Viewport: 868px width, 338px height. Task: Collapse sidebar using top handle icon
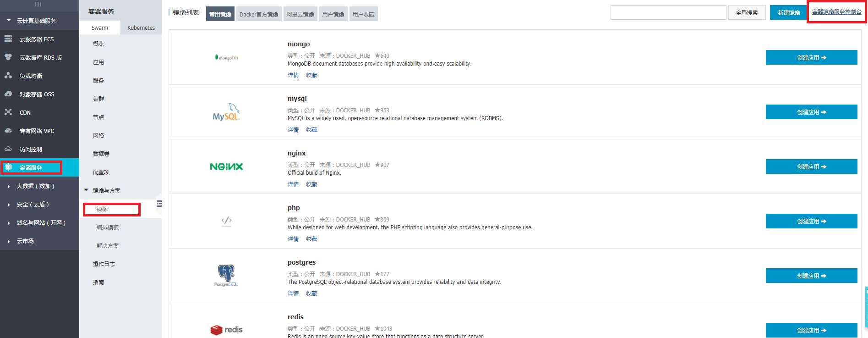(x=38, y=5)
